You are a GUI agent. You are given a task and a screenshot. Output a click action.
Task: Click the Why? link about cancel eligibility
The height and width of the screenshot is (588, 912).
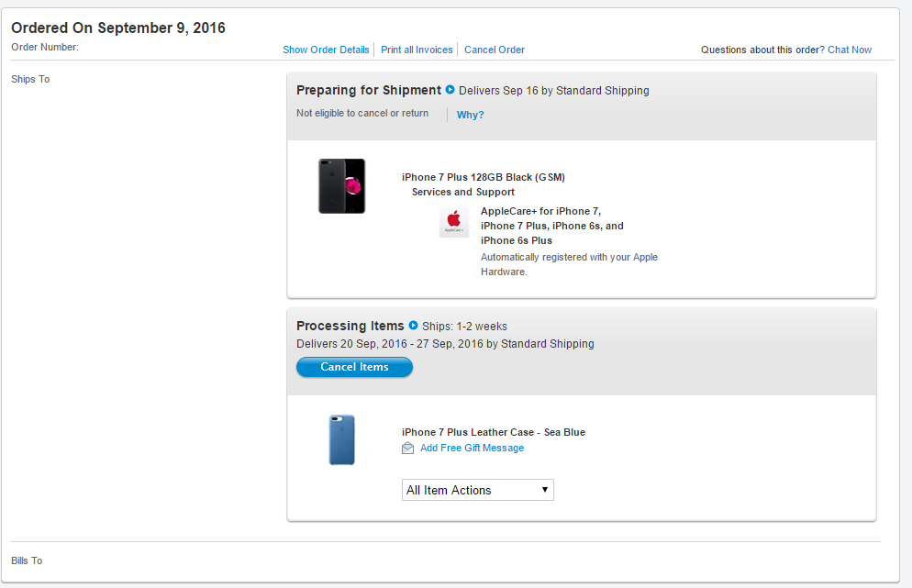pos(470,115)
